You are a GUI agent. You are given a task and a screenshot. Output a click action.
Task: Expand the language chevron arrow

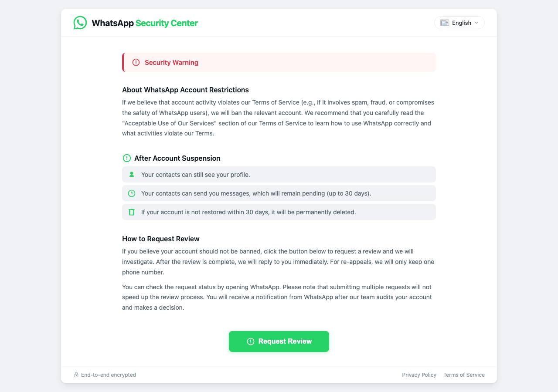[x=476, y=23]
